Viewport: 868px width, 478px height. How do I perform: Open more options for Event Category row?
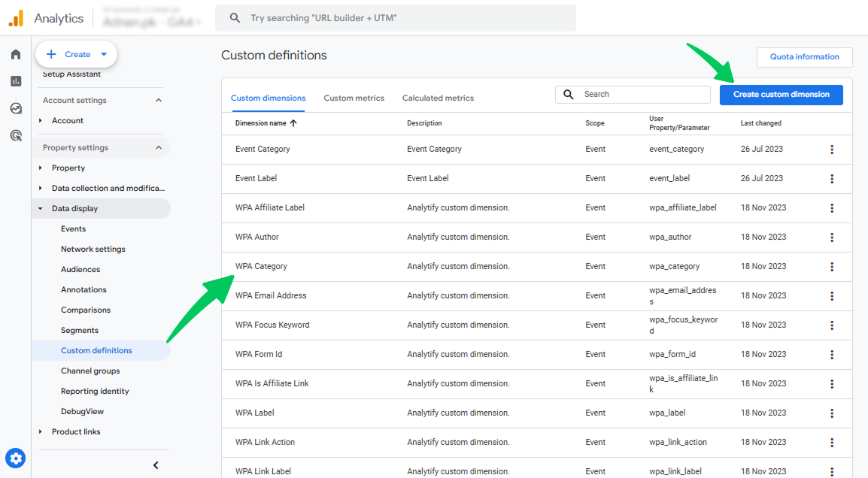[x=831, y=150]
